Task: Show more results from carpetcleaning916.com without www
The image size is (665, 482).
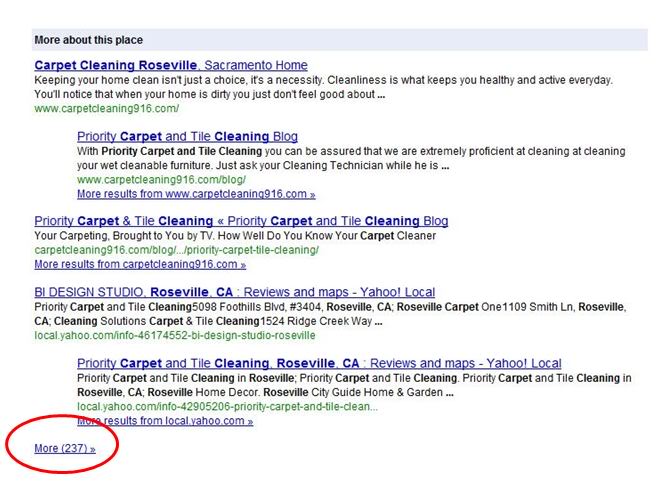Action: click(139, 264)
